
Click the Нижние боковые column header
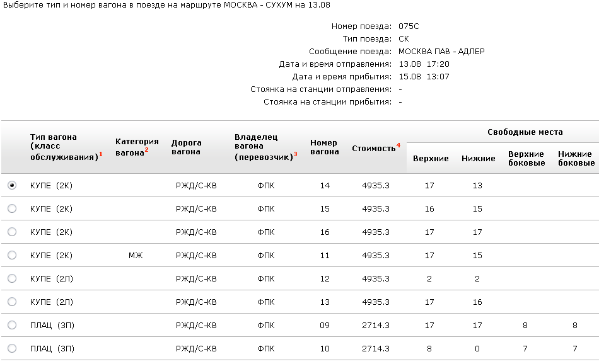tap(575, 158)
